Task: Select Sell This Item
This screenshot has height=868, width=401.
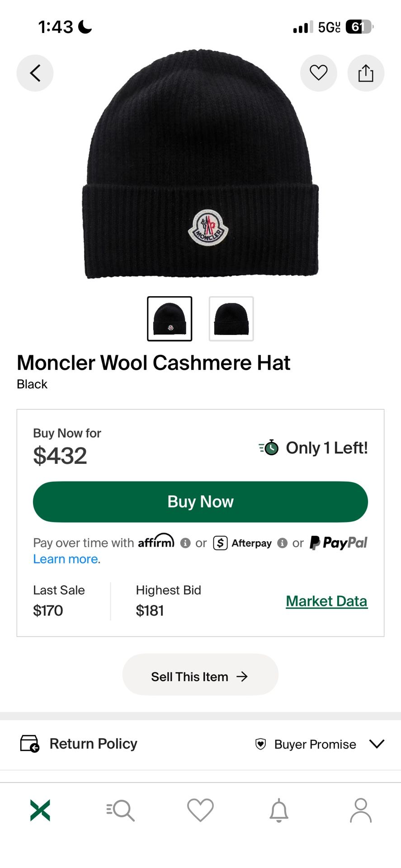Action: (200, 675)
